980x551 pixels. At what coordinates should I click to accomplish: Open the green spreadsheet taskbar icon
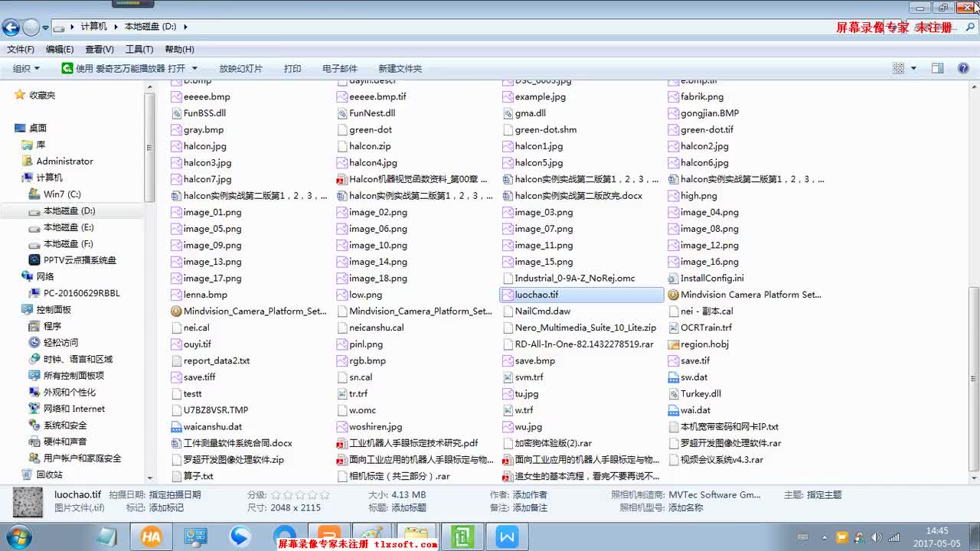tap(462, 537)
